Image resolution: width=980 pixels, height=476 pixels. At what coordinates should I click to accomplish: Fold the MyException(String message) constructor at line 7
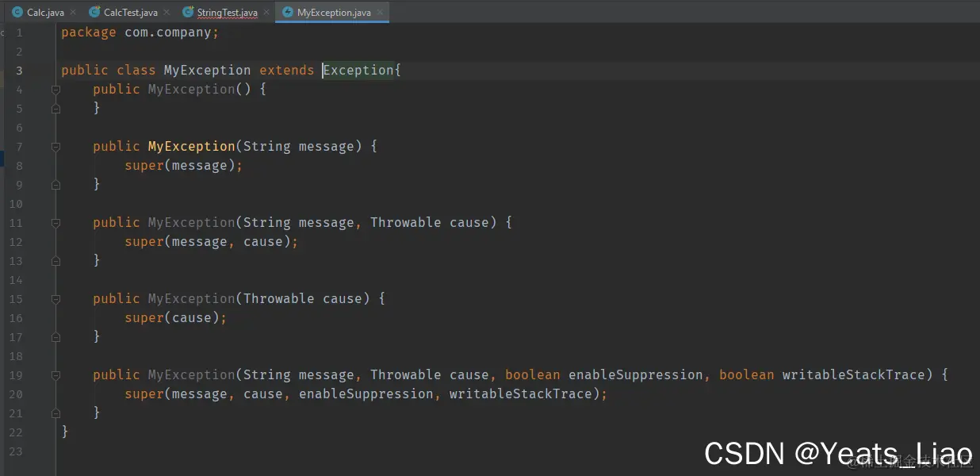[56, 147]
